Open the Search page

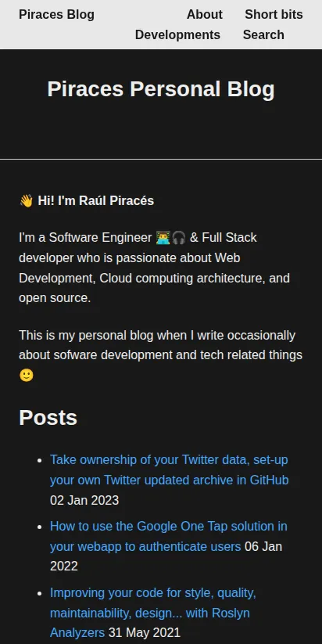[x=263, y=35]
